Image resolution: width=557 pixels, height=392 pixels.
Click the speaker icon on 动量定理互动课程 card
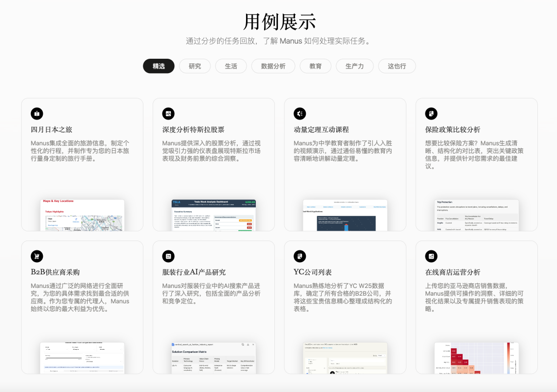tap(300, 113)
